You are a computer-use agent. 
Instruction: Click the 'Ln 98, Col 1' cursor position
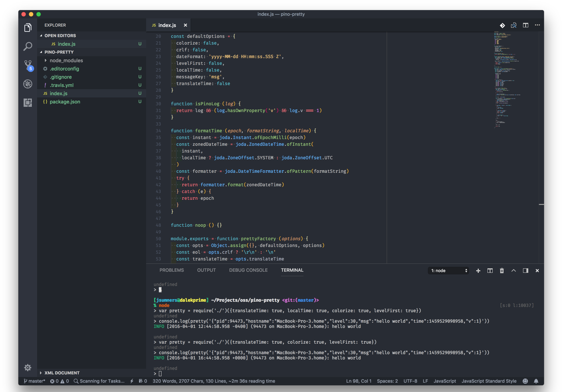(359, 381)
